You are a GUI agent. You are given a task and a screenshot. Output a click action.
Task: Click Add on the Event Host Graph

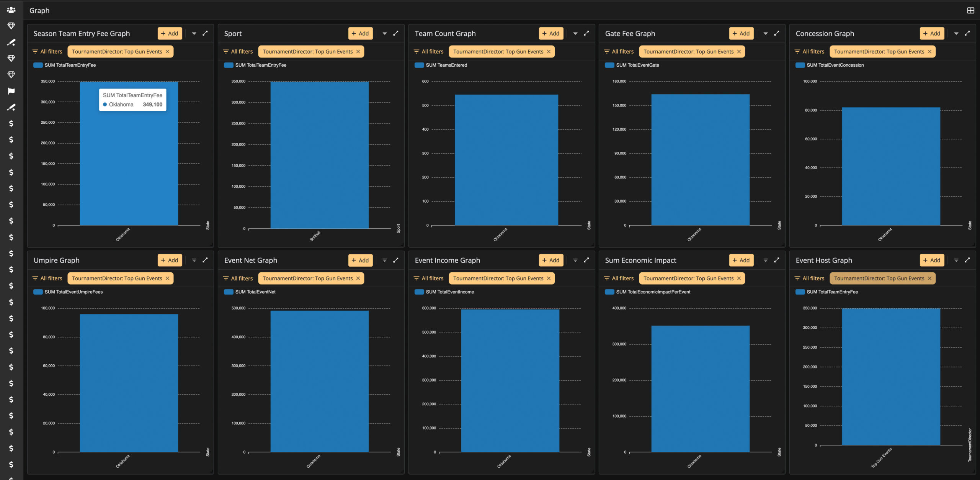pyautogui.click(x=932, y=260)
